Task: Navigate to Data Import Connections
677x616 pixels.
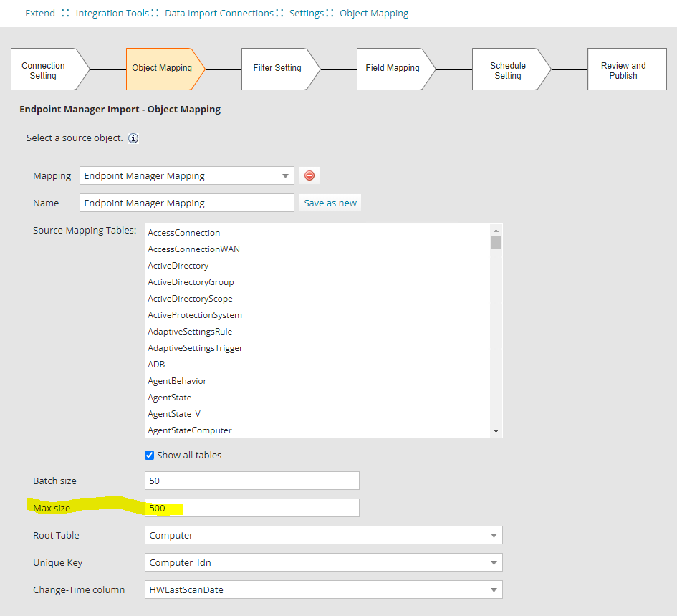Action: click(x=219, y=13)
